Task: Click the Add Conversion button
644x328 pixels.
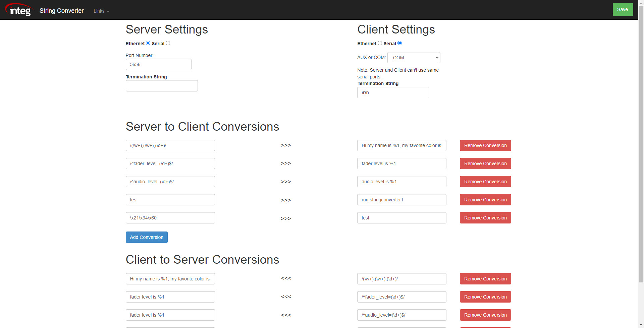Action: pos(146,237)
